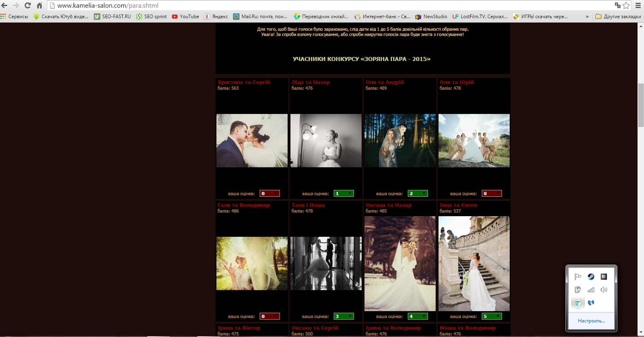Open the volume speaker tray icon
The height and width of the screenshot is (337, 644).
[604, 290]
